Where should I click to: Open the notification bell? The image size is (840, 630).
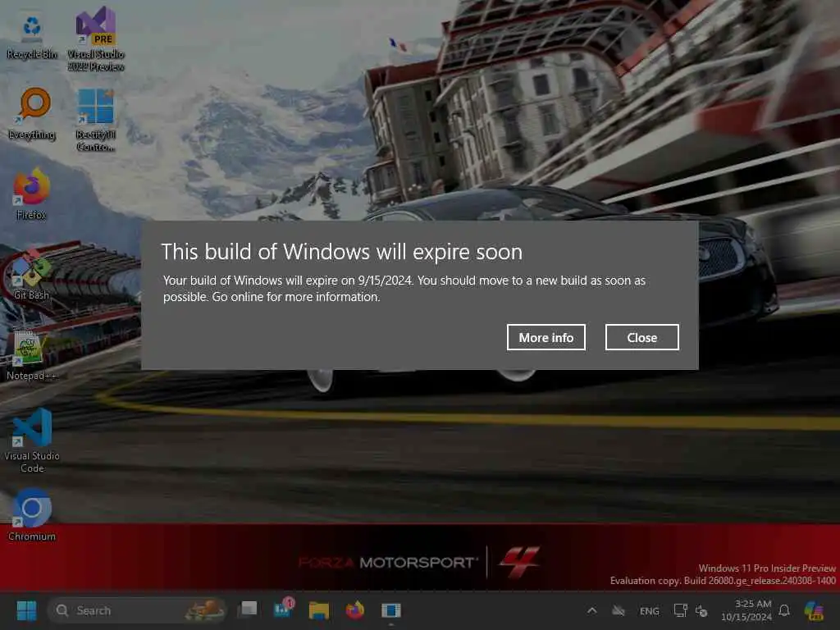(784, 610)
